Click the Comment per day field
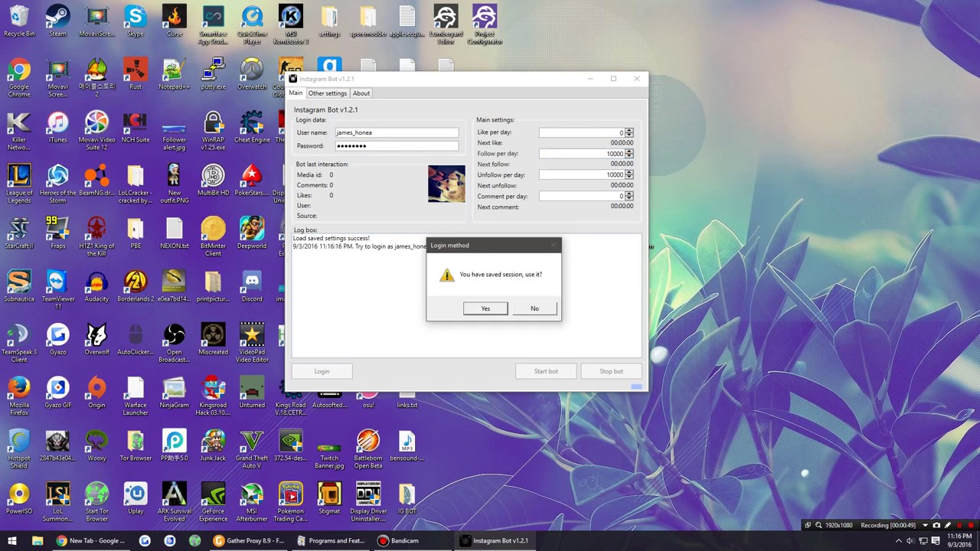The height and width of the screenshot is (551, 980). pos(582,197)
